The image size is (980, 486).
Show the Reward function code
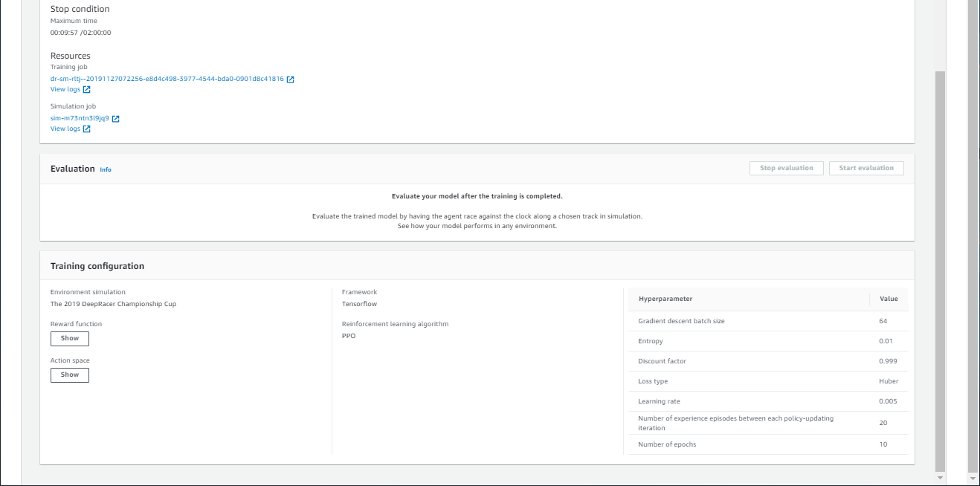(x=70, y=339)
